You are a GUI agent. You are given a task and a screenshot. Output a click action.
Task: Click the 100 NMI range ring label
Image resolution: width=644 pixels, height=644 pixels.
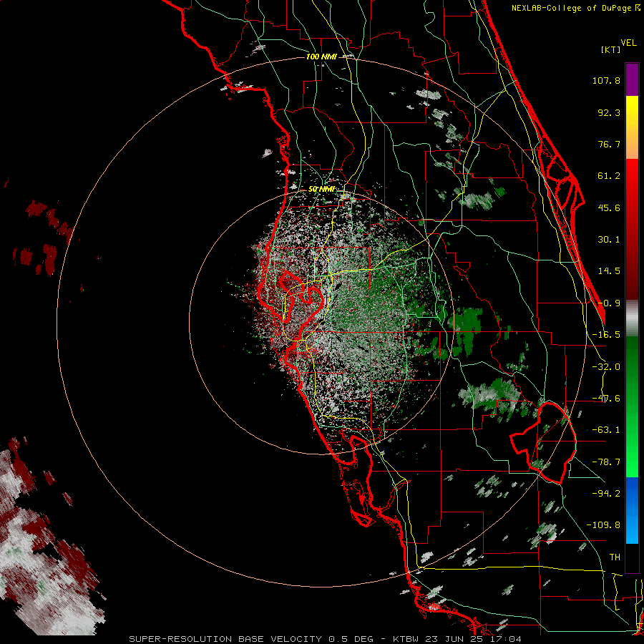click(321, 57)
